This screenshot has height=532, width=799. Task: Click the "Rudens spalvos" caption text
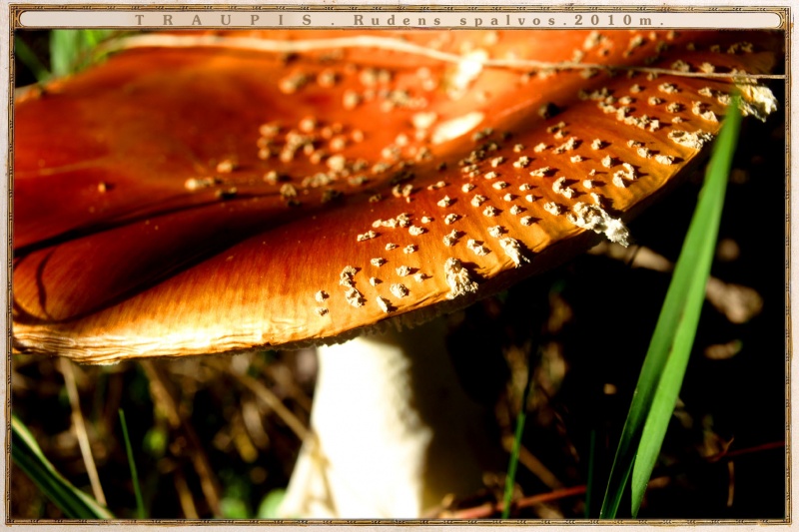coord(458,20)
